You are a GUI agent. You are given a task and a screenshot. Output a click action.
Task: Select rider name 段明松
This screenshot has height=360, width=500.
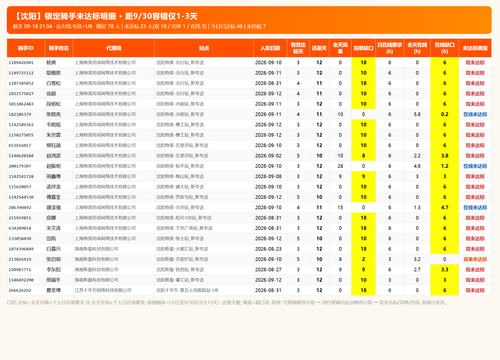pos(54,104)
